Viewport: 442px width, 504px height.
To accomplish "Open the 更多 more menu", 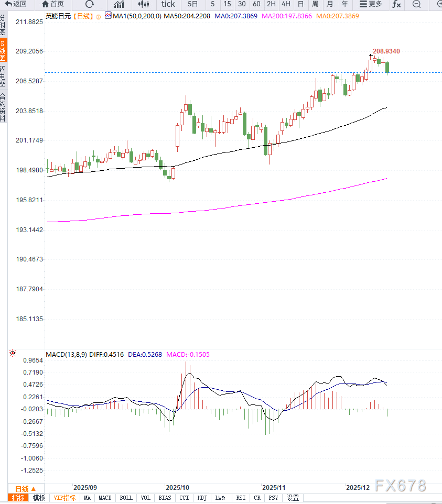I will click(x=371, y=4).
